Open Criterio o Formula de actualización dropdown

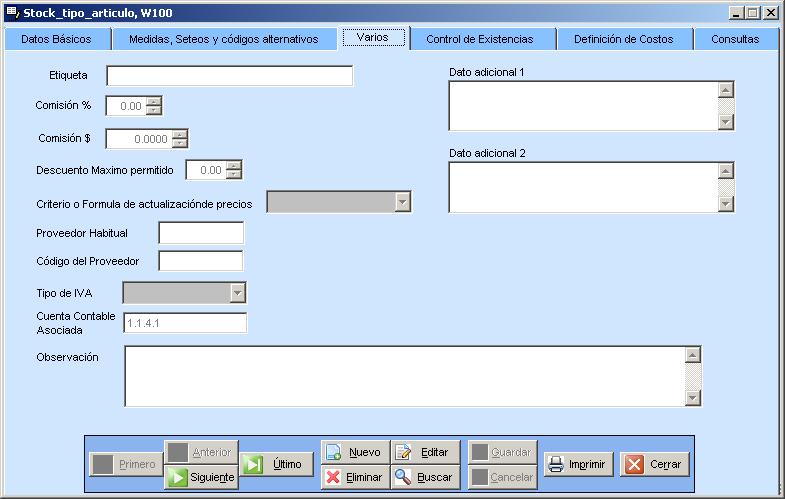click(402, 202)
